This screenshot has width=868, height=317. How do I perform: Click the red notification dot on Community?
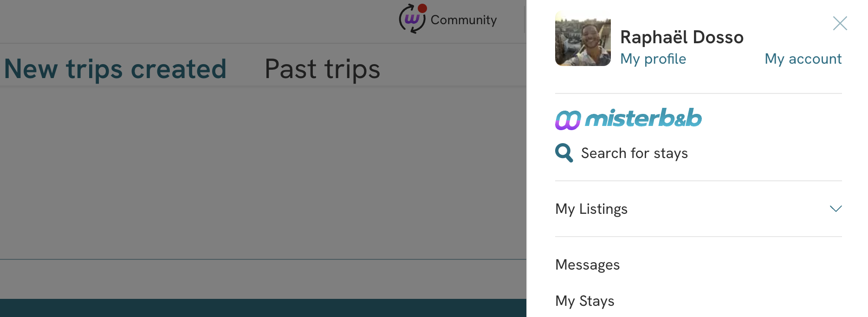422,8
